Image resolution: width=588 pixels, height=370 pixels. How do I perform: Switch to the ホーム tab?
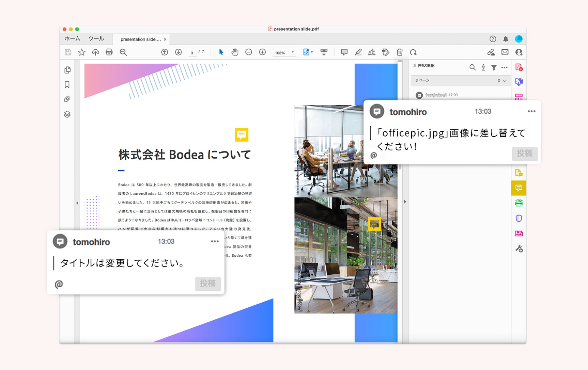coord(72,39)
